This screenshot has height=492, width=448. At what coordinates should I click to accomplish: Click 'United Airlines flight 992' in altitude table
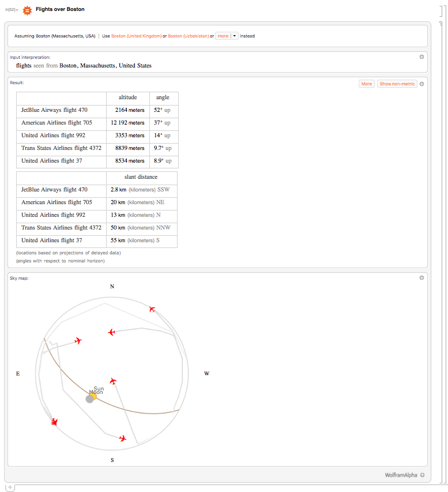53,135
